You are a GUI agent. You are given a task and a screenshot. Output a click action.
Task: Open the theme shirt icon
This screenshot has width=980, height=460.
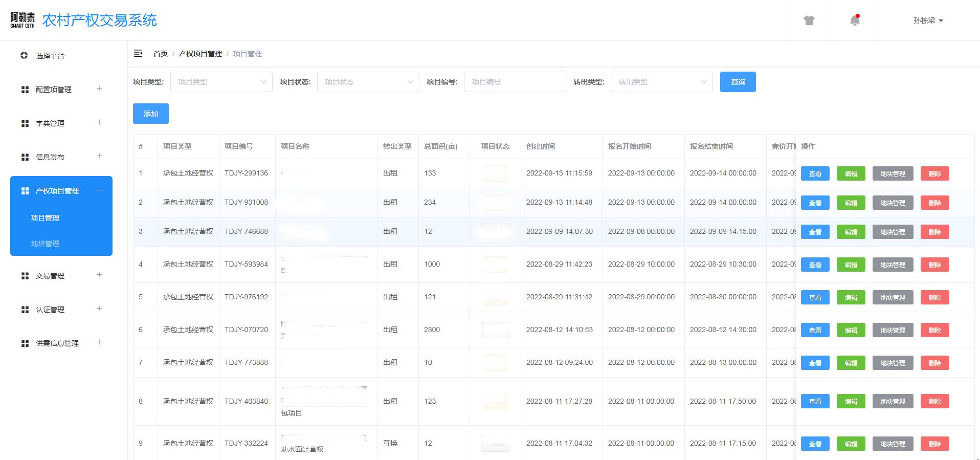[809, 20]
